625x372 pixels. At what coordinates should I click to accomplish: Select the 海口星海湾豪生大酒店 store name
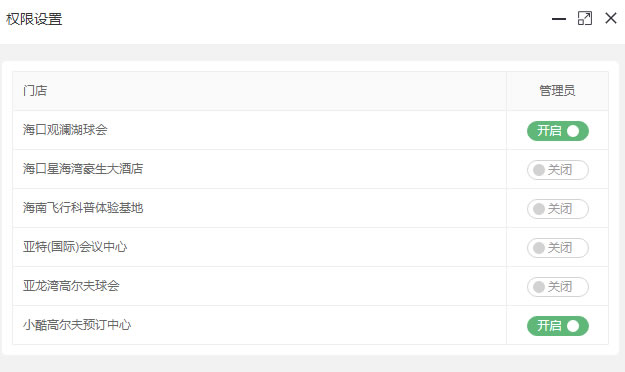click(x=83, y=169)
